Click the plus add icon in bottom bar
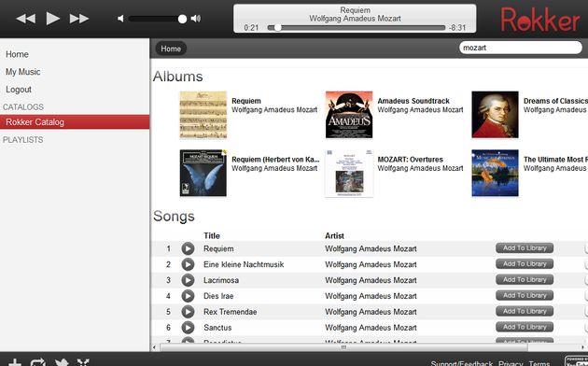Viewport: 588px width, 366px height. [x=15, y=362]
